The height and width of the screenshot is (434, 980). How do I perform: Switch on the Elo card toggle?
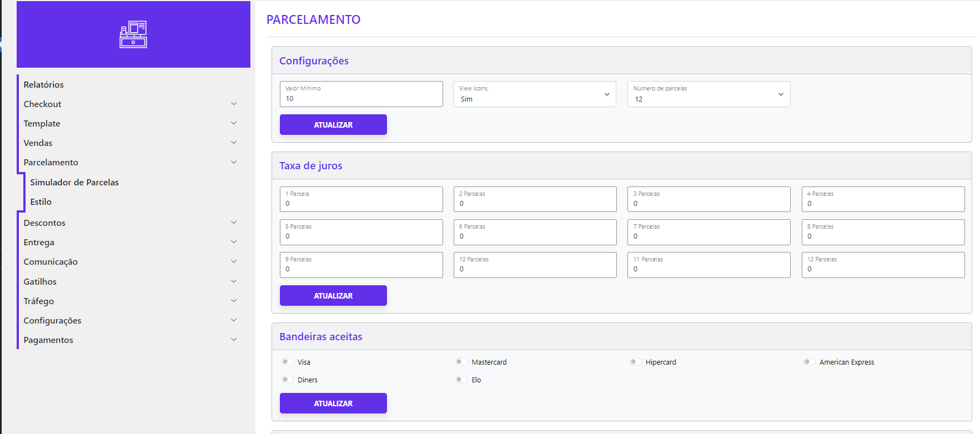[461, 380]
